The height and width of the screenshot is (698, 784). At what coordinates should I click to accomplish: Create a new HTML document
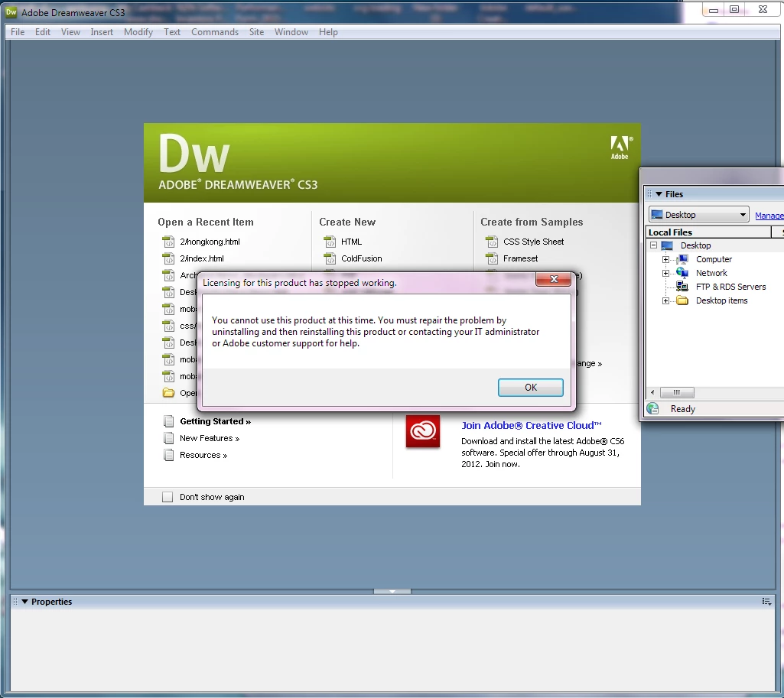click(352, 242)
